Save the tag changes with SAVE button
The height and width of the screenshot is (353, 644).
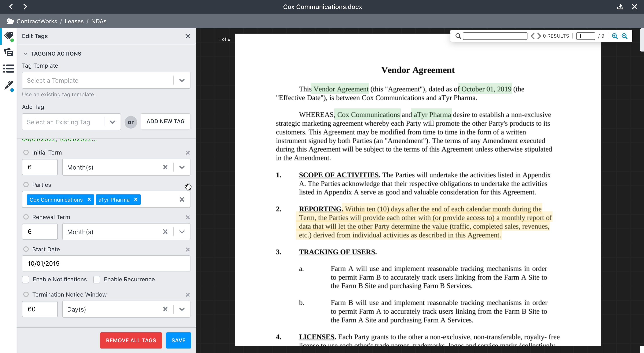tap(178, 340)
